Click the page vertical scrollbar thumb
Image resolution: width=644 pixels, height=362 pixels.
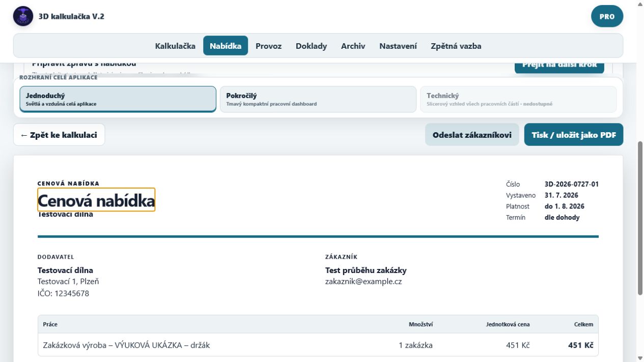point(640,217)
